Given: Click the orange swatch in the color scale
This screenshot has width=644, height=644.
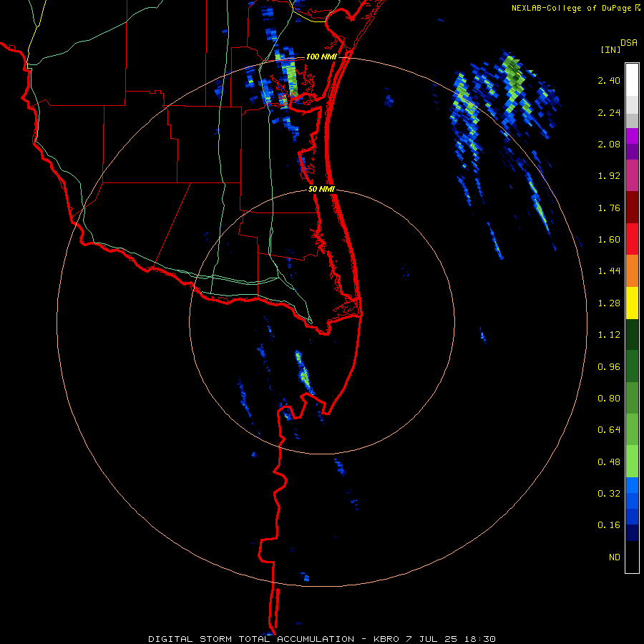Looking at the screenshot, I should click(x=632, y=271).
